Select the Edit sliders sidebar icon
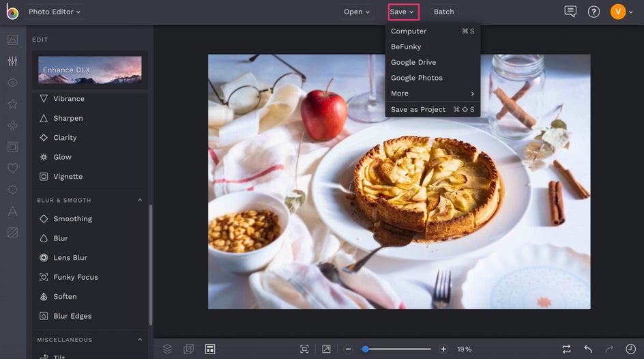 13,61
